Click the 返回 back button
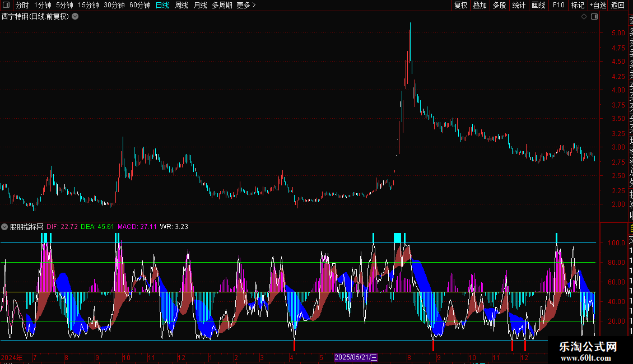This screenshot has height=364, width=633. [618, 5]
